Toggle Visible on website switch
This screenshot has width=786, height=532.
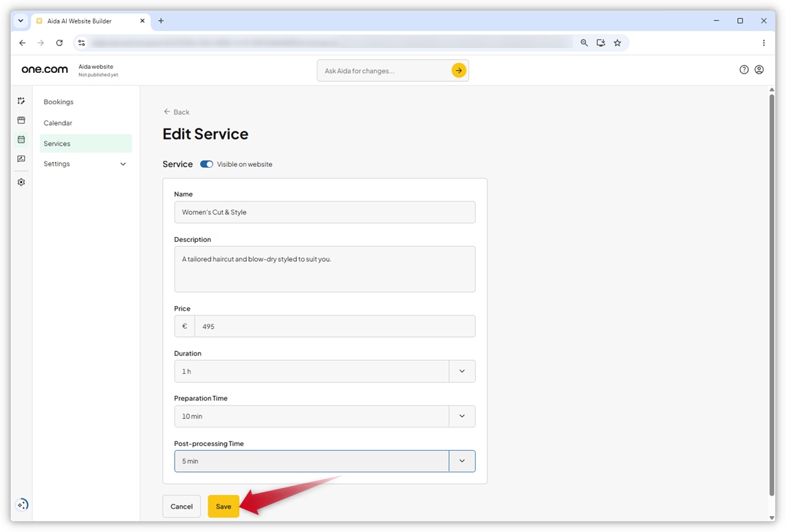(x=206, y=164)
